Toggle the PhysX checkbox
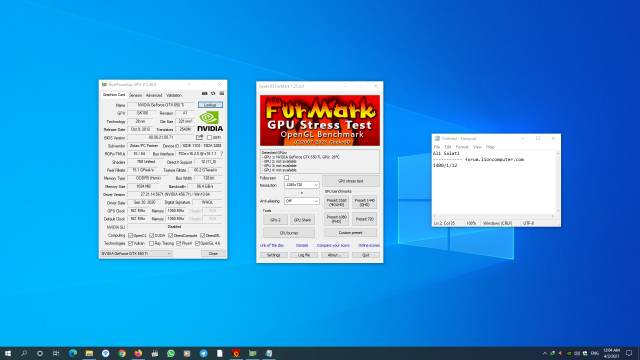The width and height of the screenshot is (640, 360). click(x=178, y=243)
